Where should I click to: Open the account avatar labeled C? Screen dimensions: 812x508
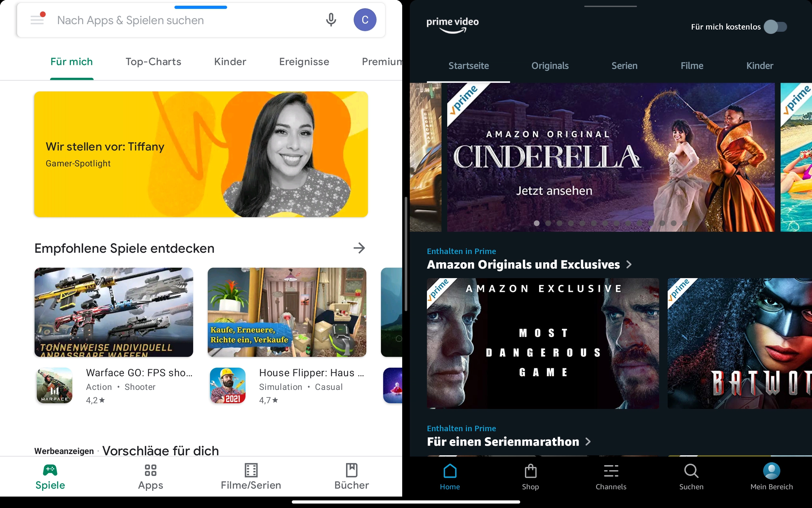(365, 20)
